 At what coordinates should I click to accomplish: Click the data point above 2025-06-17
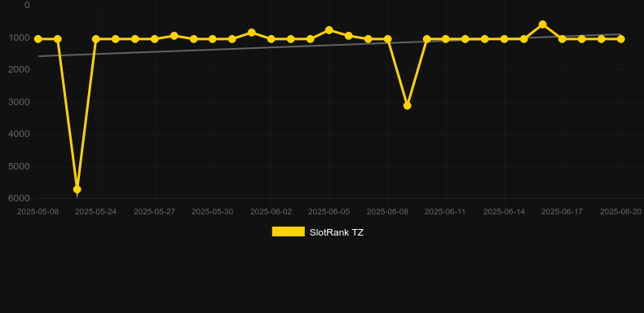click(562, 39)
